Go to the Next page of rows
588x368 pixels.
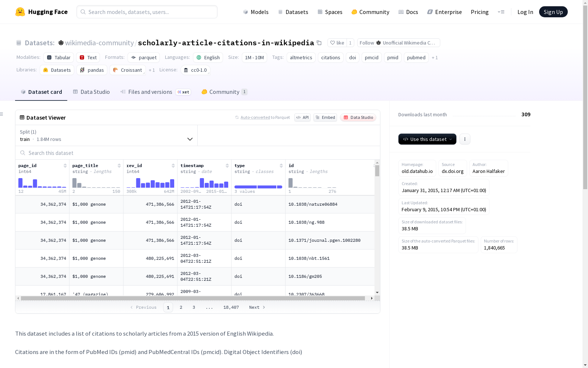pos(257,307)
